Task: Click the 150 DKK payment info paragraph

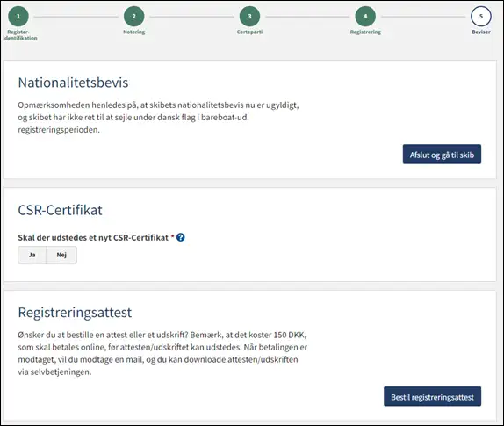Action: pos(162,353)
